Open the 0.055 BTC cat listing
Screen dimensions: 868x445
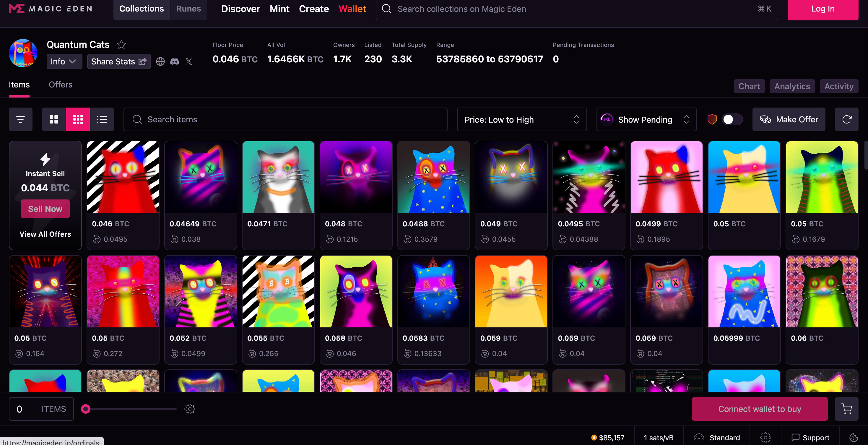(278, 310)
